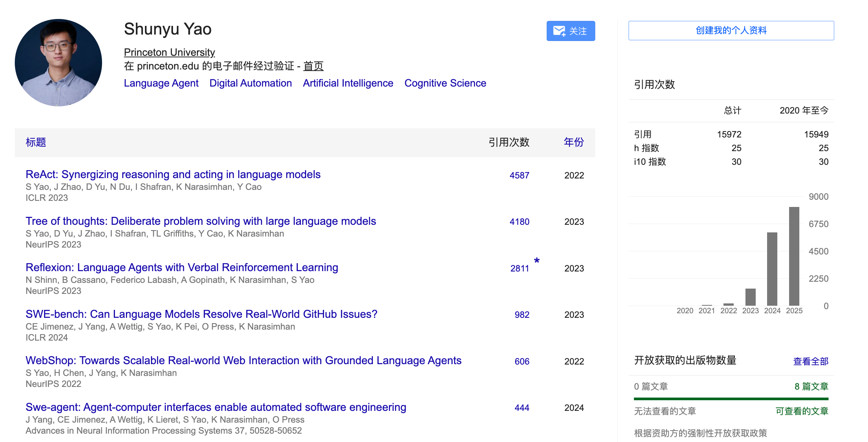The height and width of the screenshot is (442, 868).
Task: Open the 8 篇文章 viewable articles link
Action: (812, 387)
